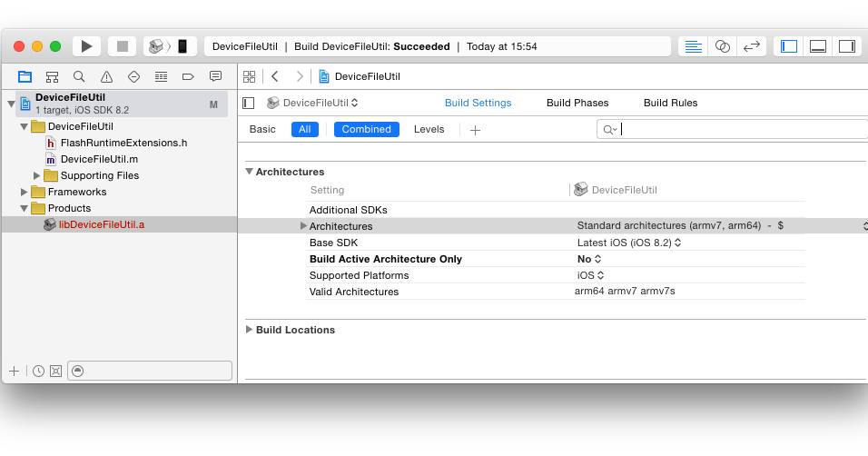Show only source-controlled files filter

[56, 372]
